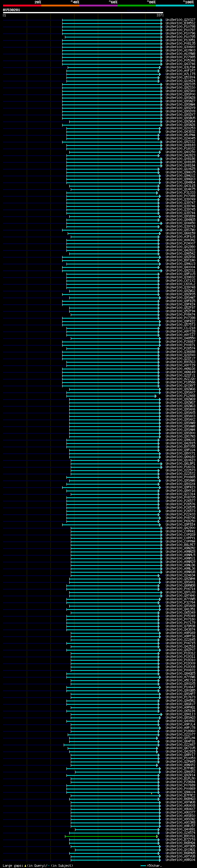Open hit UniRef100_Q2V327
This screenshot has width=197, height=868.
[x=180, y=20]
